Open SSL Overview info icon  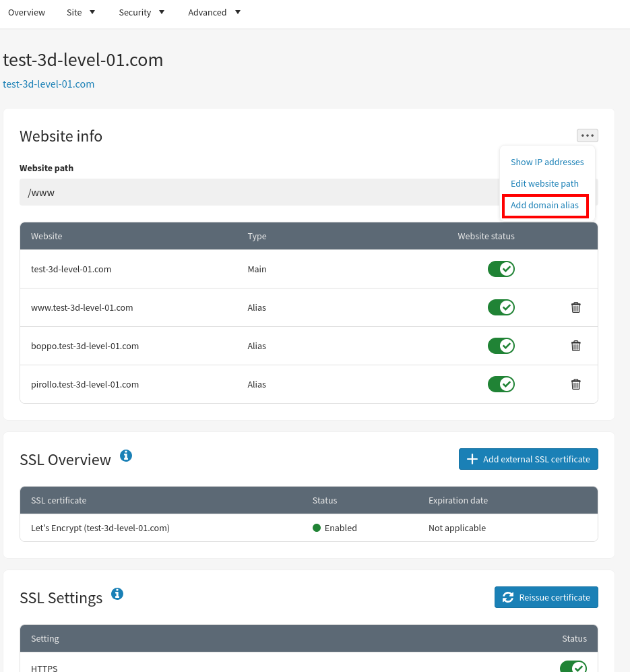click(126, 456)
